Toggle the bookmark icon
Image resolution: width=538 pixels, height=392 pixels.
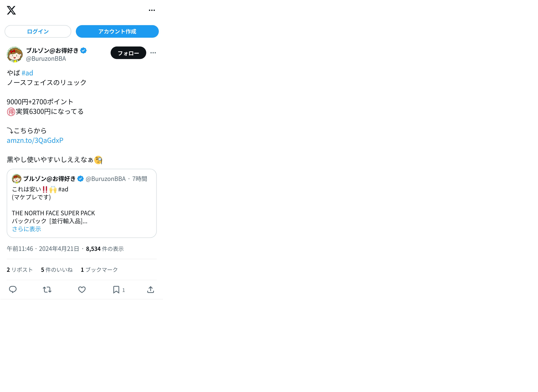[116, 290]
